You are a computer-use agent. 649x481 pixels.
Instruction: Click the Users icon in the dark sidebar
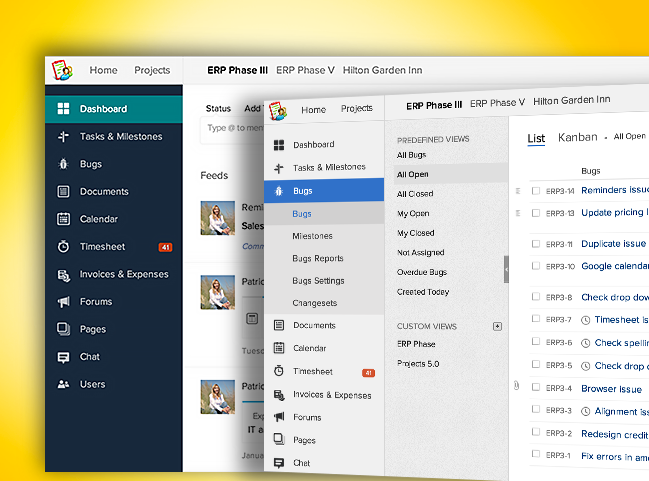tap(63, 384)
